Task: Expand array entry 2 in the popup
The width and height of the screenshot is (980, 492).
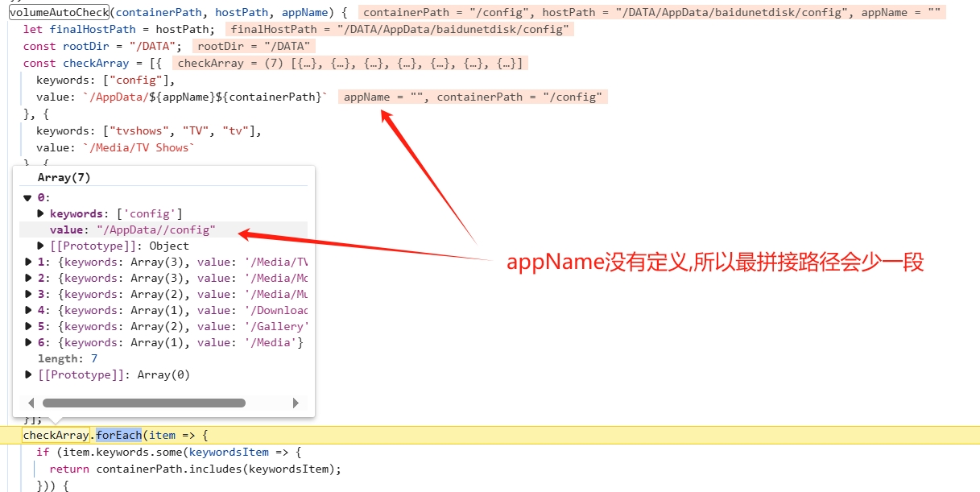Action: pyautogui.click(x=29, y=278)
